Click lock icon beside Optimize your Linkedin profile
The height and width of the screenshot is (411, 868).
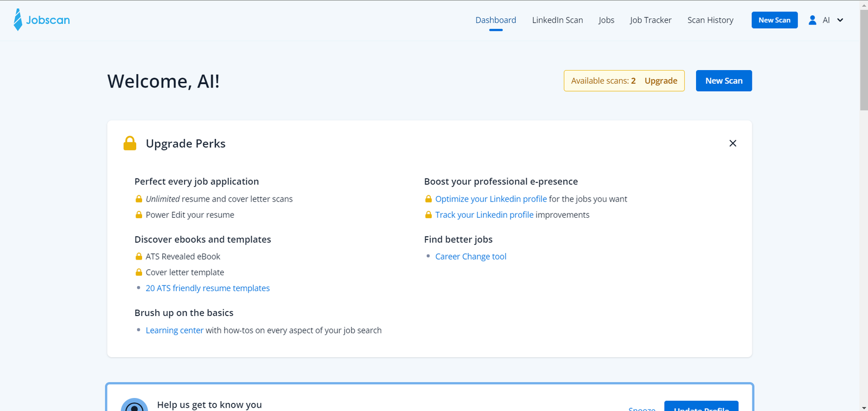(x=428, y=199)
